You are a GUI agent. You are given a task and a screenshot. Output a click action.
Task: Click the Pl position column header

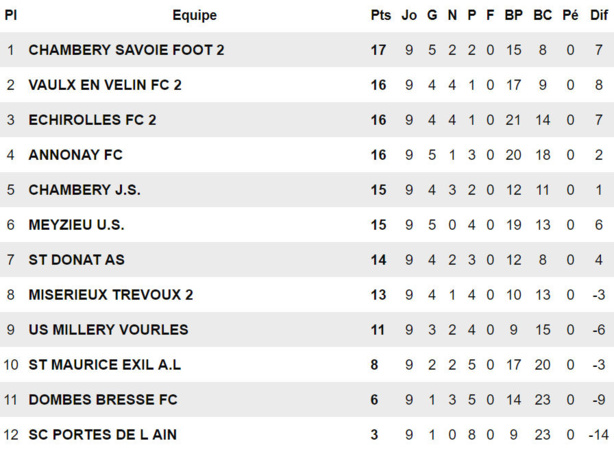11,15
